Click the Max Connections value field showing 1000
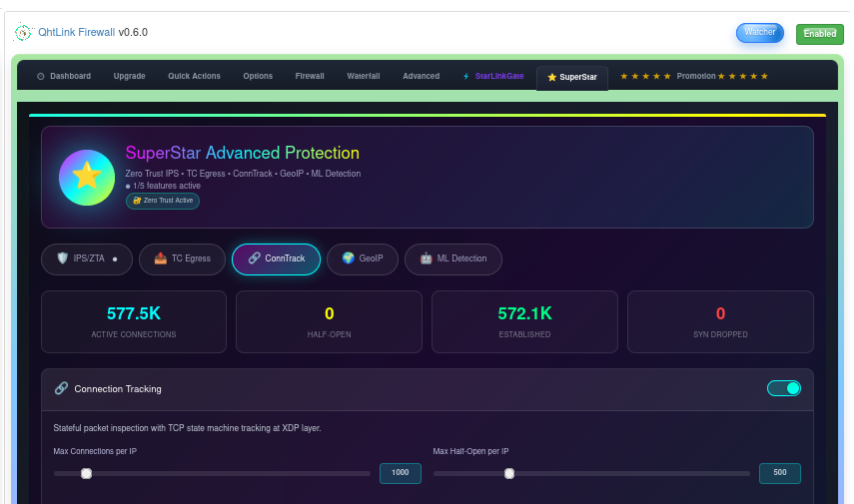Screen dimensions: 854x504 [x=400, y=473]
